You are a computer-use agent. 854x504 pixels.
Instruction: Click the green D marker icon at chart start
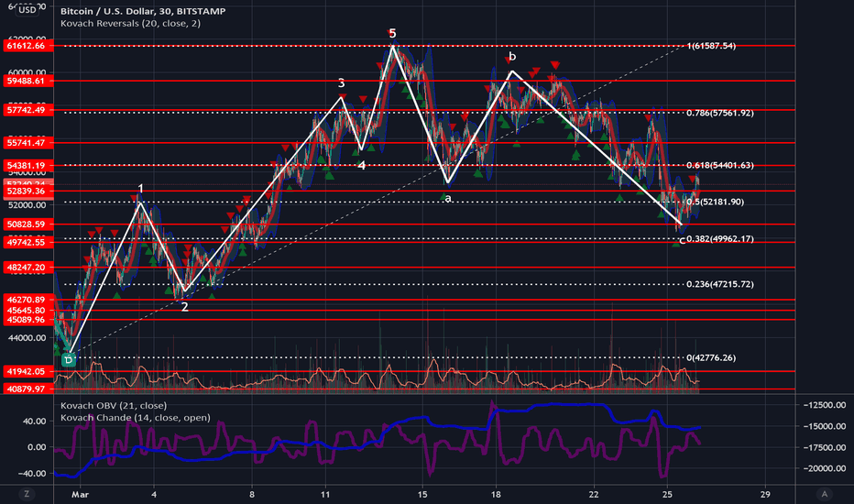[68, 359]
